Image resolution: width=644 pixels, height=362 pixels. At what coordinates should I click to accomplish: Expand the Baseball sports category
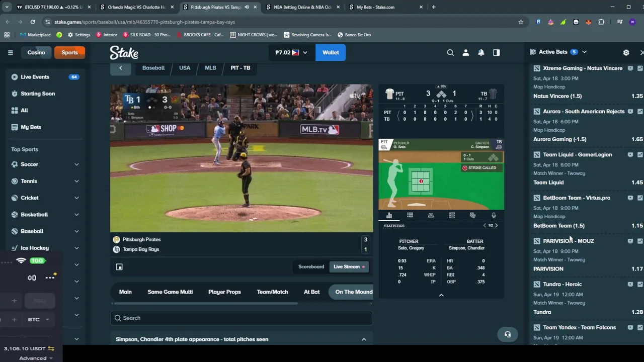click(x=76, y=231)
